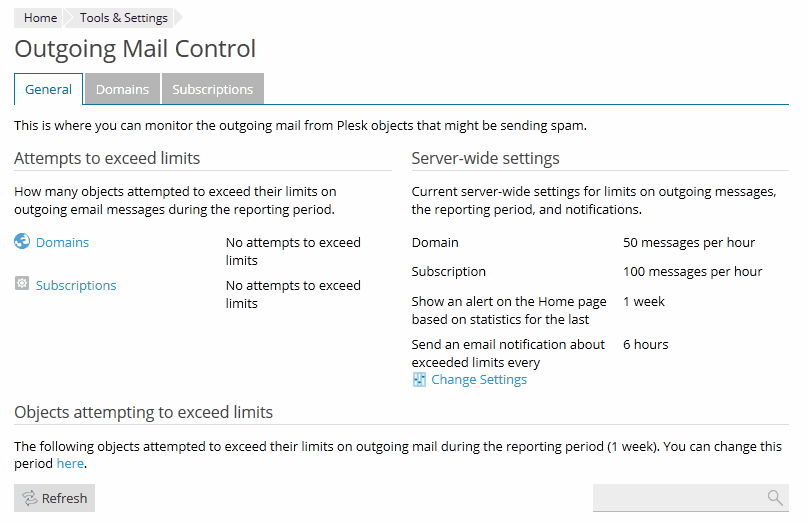Focus the search input field

(x=678, y=498)
